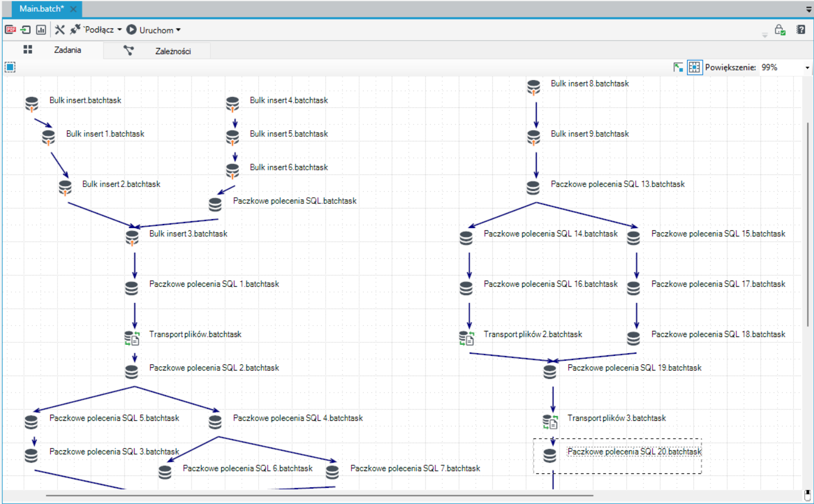Switch to the Zadania tab

pyautogui.click(x=54, y=50)
